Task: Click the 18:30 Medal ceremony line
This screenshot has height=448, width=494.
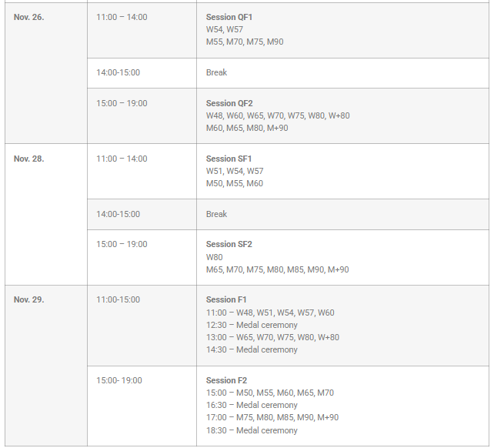Action: 252,430
